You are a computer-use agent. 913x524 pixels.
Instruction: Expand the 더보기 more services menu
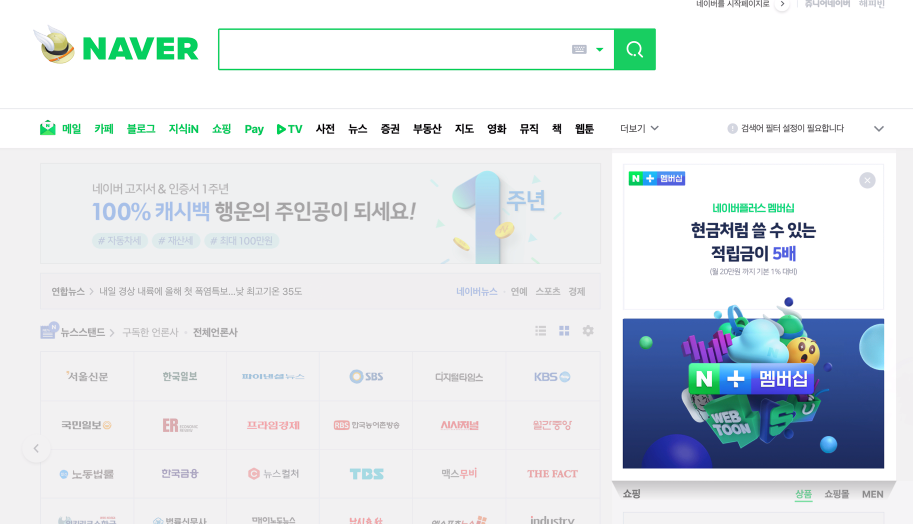[639, 128]
